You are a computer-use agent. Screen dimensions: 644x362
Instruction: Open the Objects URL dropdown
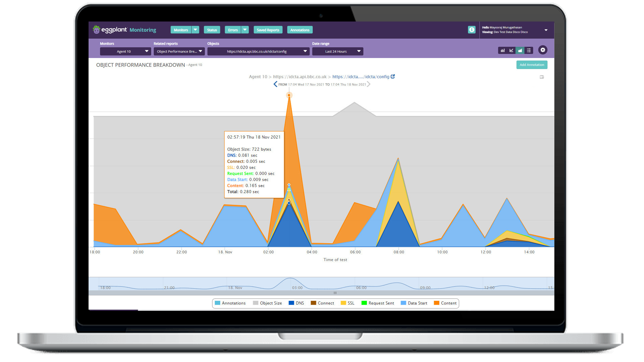258,51
